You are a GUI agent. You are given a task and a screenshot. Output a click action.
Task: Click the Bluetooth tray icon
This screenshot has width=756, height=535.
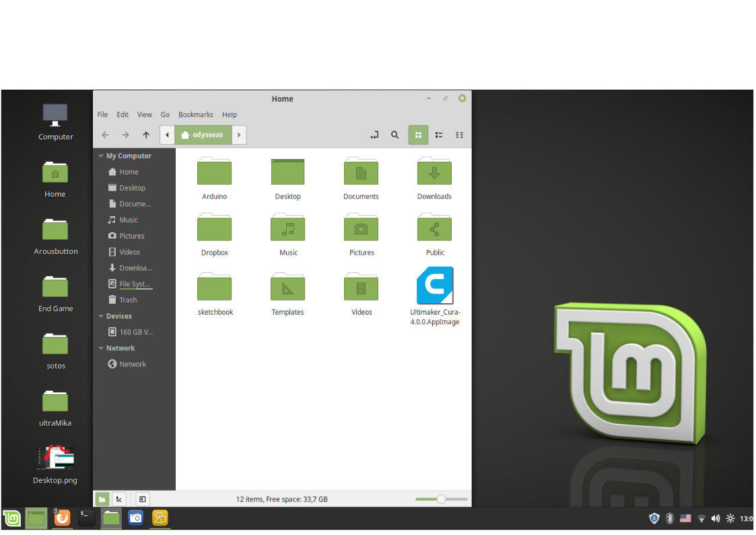click(x=669, y=518)
